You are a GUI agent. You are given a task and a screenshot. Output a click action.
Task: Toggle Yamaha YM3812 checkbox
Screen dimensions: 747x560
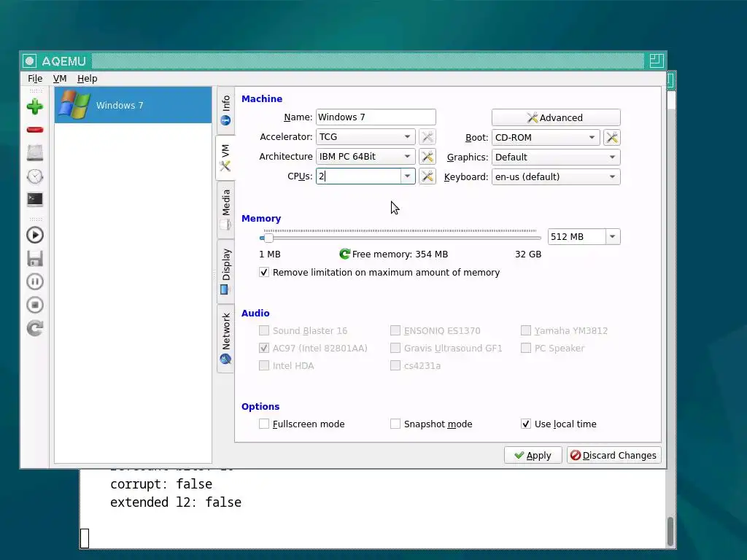526,330
